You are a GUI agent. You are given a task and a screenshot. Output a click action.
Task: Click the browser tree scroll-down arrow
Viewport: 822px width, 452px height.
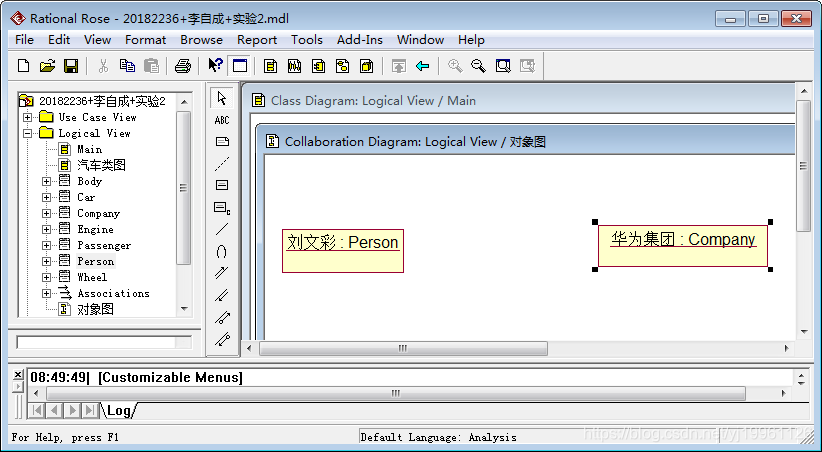[x=183, y=309]
